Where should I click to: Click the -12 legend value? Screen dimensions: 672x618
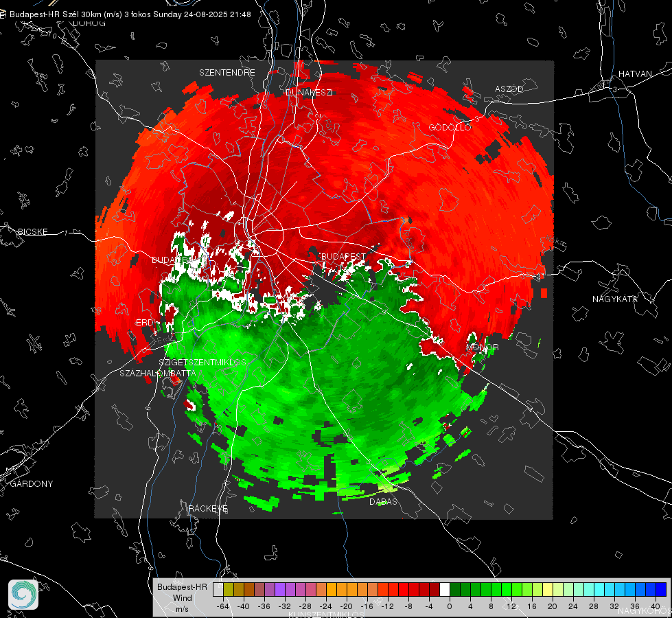(x=387, y=606)
